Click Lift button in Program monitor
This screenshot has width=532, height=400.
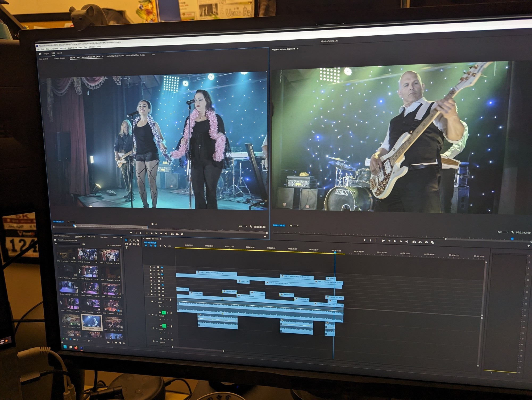point(414,242)
